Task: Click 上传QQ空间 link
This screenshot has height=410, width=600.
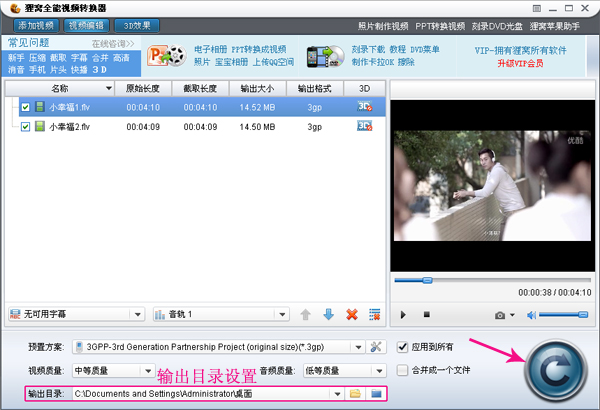Action: (x=273, y=62)
